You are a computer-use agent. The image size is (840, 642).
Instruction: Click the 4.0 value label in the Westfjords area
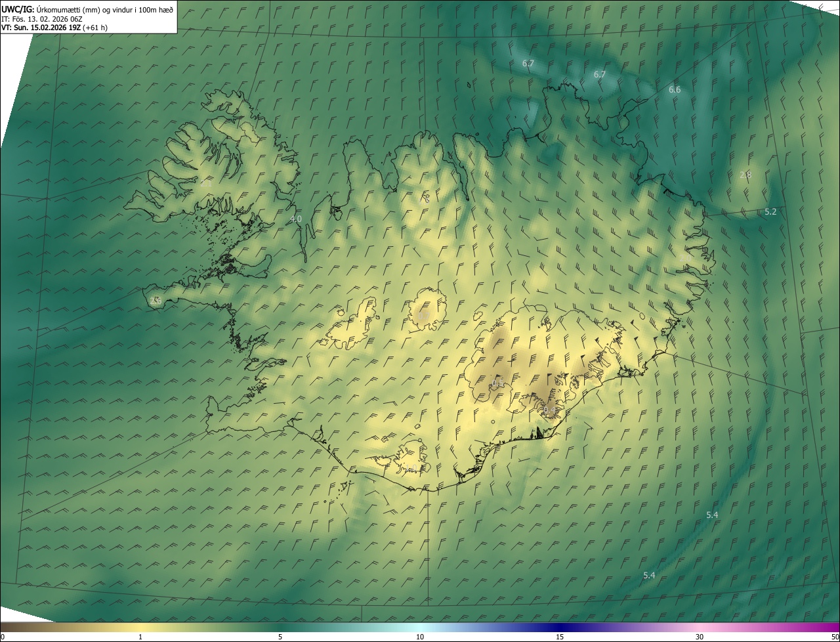[296, 219]
